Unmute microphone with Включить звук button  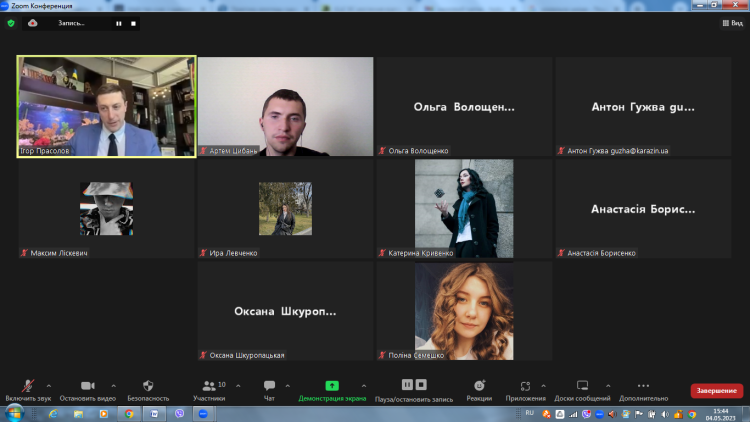coord(27,386)
